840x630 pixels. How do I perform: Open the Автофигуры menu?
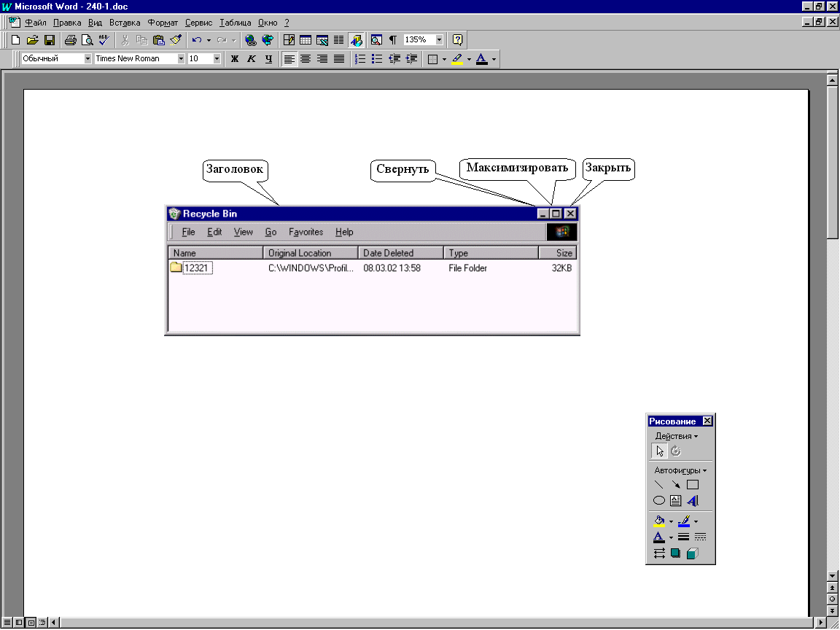coord(680,470)
